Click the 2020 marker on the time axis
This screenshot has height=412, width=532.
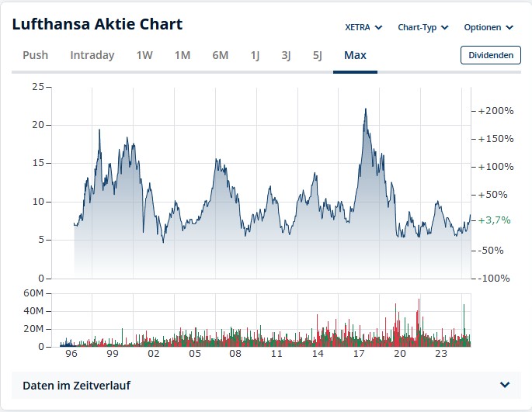click(x=400, y=354)
